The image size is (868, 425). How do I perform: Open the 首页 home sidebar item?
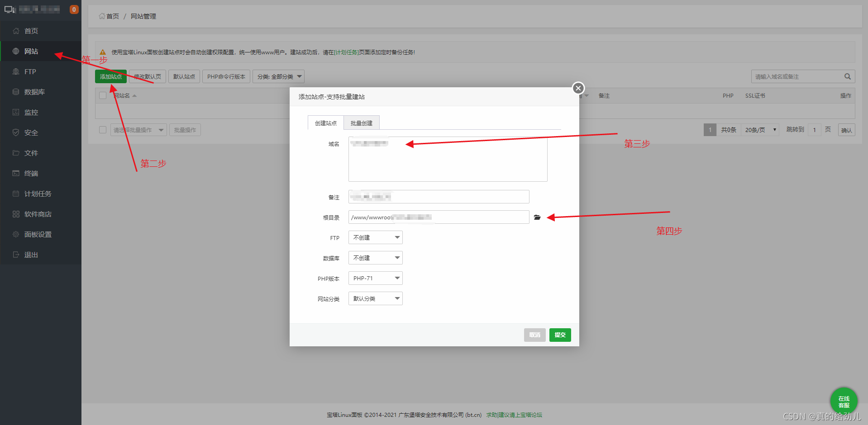[x=41, y=31]
